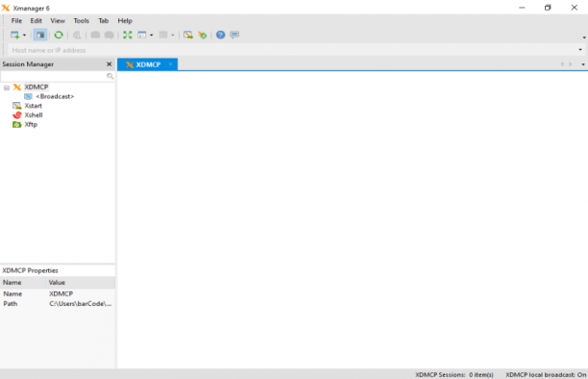Viewport: 588px width, 379px height.
Task: Open the File menu
Action: [x=16, y=20]
